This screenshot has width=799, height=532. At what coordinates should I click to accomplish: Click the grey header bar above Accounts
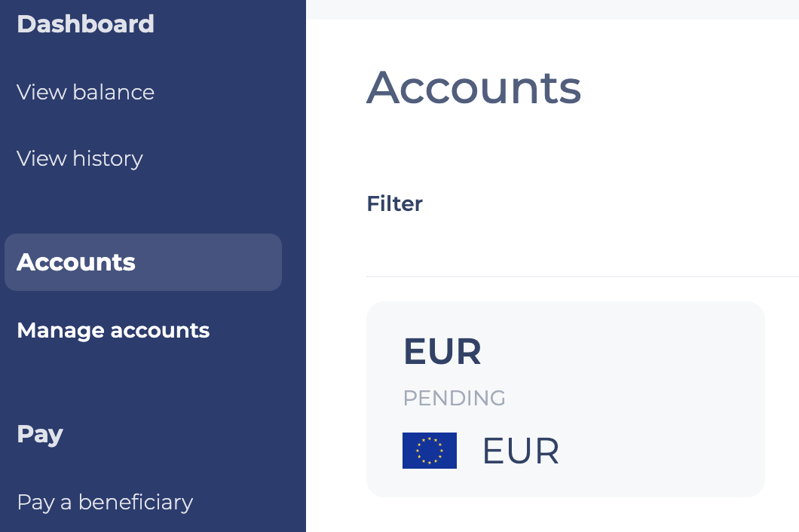pyautogui.click(x=553, y=10)
